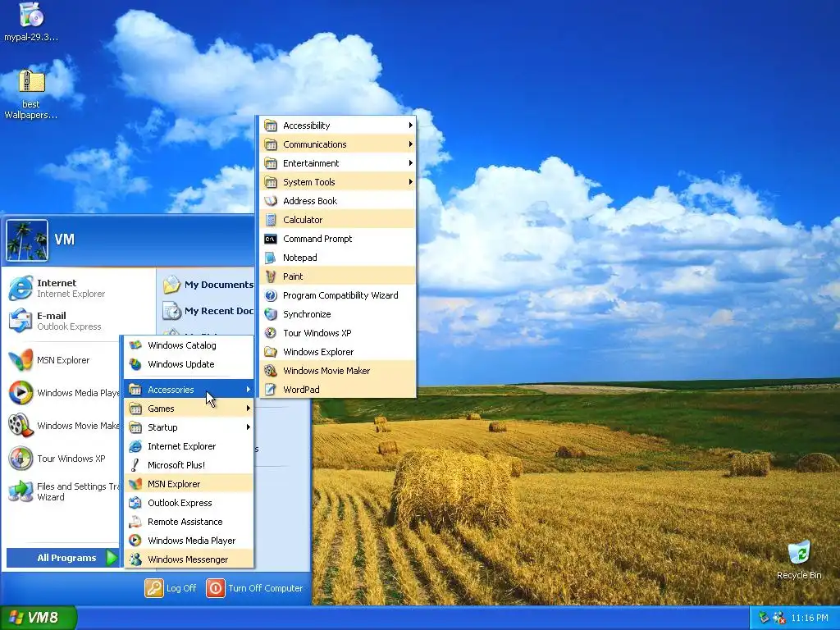This screenshot has width=840, height=630.
Task: Click the second system tray icon
Action: click(x=779, y=619)
